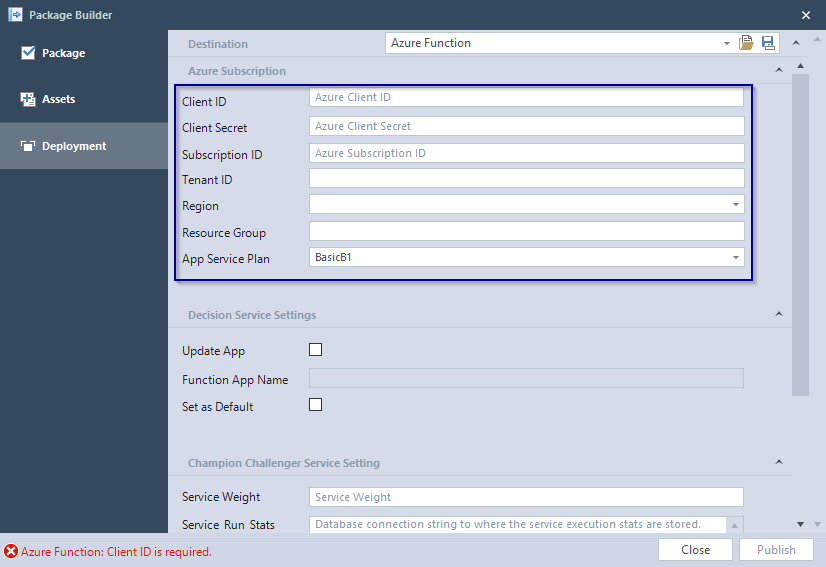Viewport: 826px width, 567px height.
Task: Collapse Champion Challenger Service Setting section
Action: tap(779, 462)
